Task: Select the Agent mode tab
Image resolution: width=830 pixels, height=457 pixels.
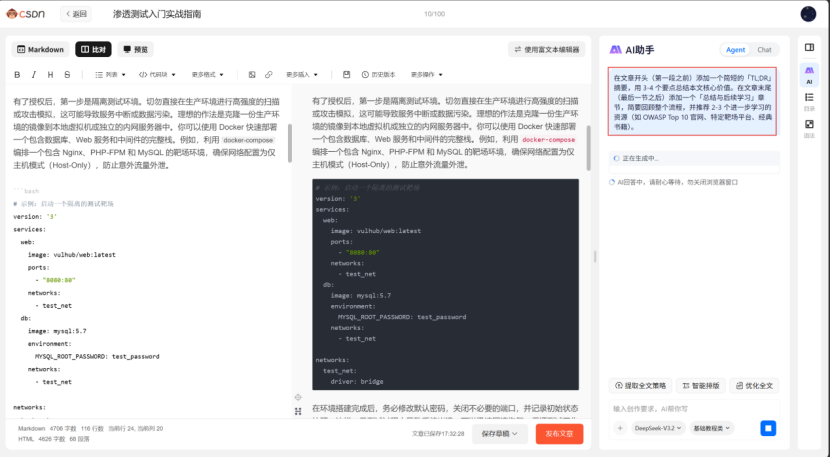Action: point(735,49)
